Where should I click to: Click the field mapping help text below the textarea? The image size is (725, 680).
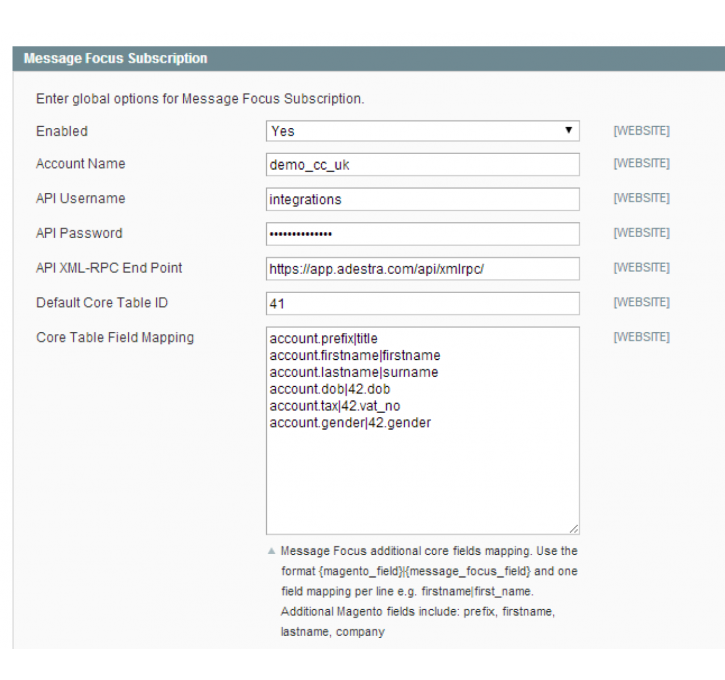[x=428, y=592]
